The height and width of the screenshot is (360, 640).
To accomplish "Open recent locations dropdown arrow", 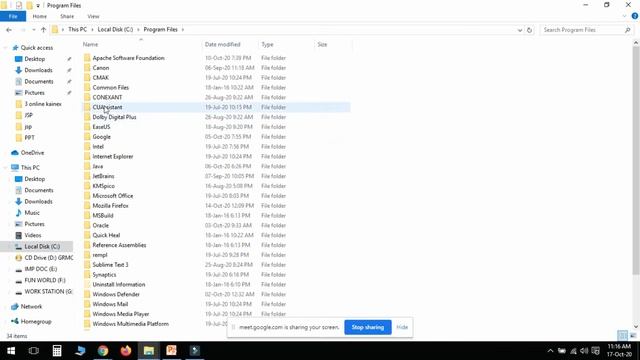I will 33,30.
